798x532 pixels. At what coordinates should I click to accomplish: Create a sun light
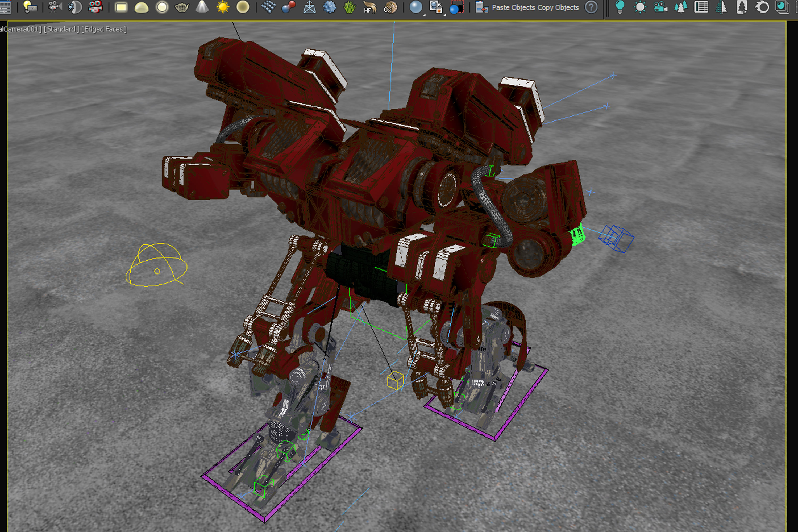tap(223, 7)
